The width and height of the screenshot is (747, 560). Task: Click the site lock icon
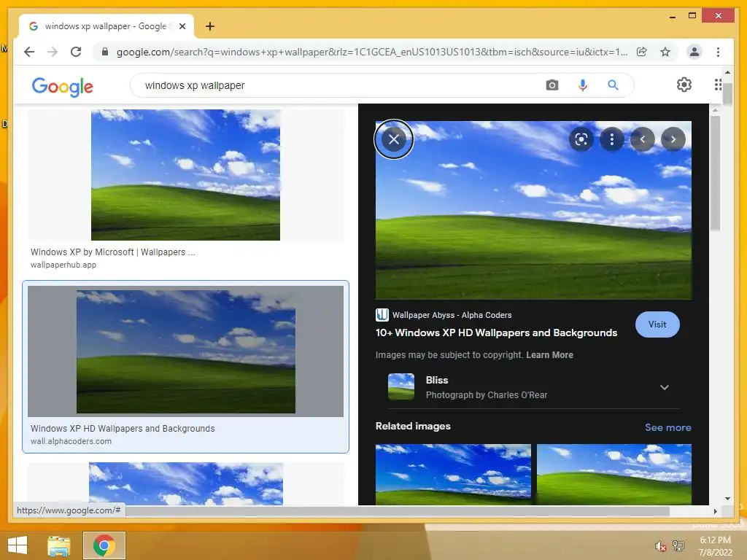[x=105, y=52]
